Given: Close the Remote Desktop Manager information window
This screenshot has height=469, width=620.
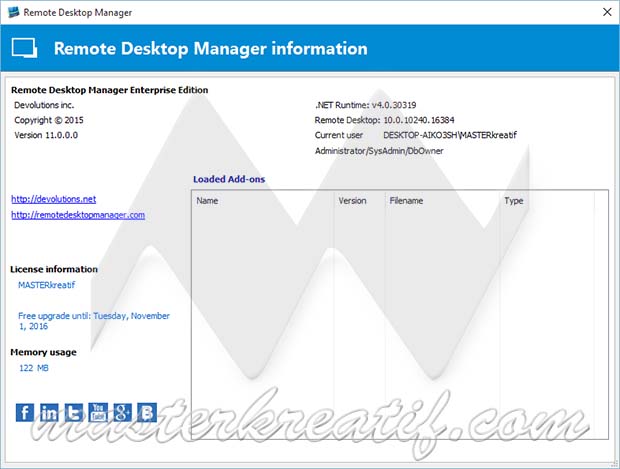Looking at the screenshot, I should tap(607, 12).
